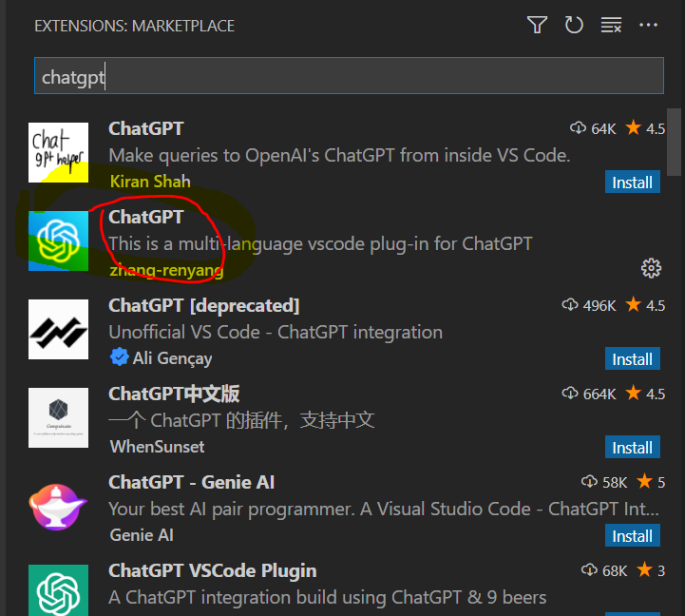Open the Genie AI lamp icon
Image resolution: width=685 pixels, height=616 pixels.
click(58, 507)
